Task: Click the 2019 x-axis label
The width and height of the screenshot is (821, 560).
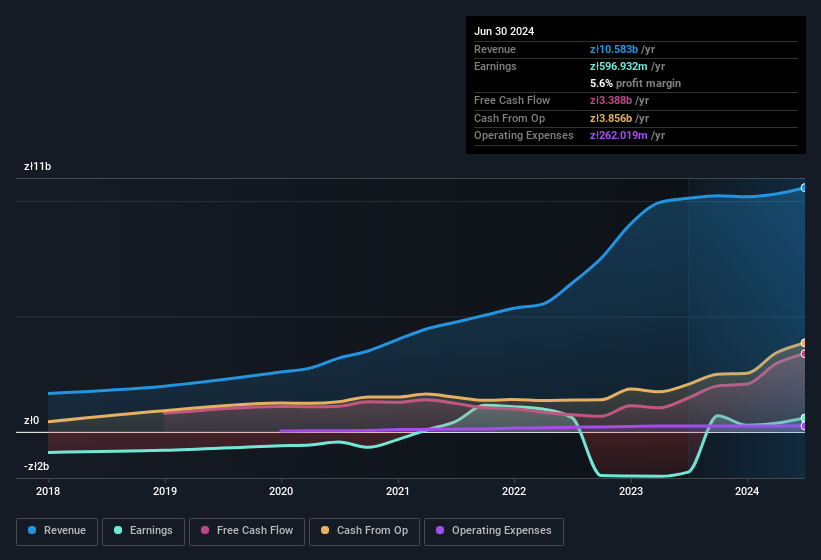Action: coord(165,491)
